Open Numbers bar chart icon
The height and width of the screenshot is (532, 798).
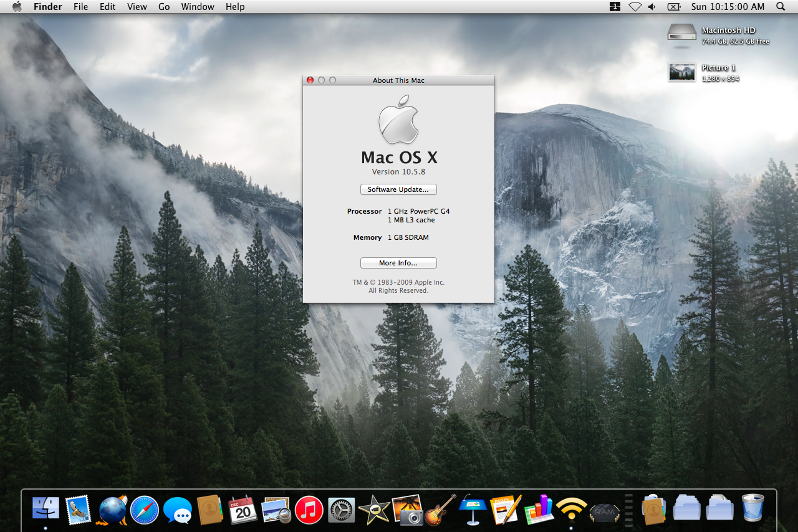coord(539,510)
